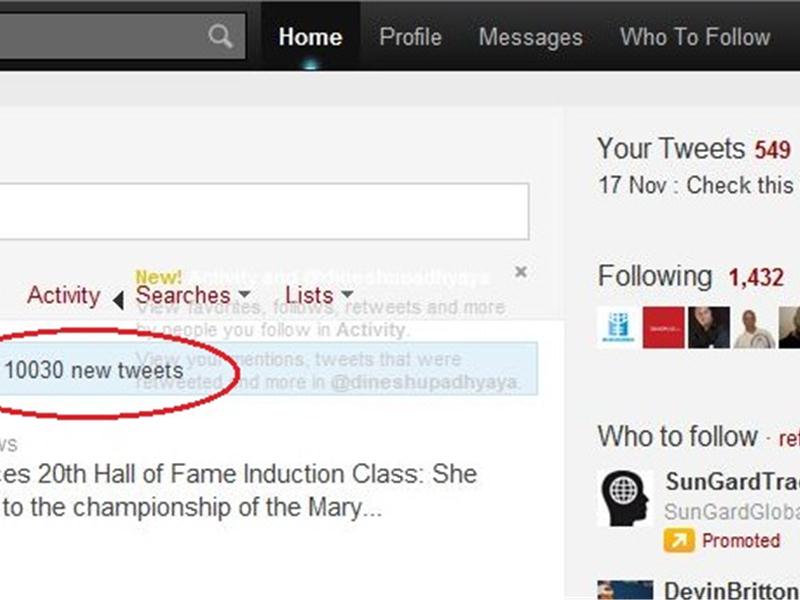Open the Who To Follow menu
Image resolution: width=800 pixels, height=600 pixels.
[x=695, y=37]
